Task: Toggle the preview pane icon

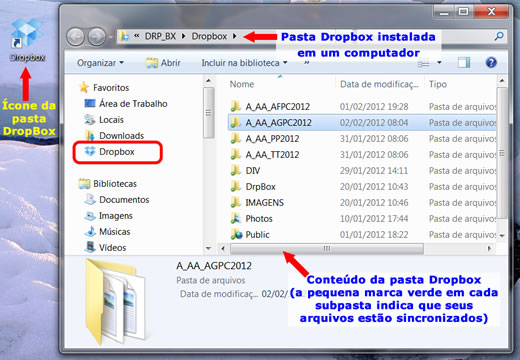Action: click(x=464, y=62)
